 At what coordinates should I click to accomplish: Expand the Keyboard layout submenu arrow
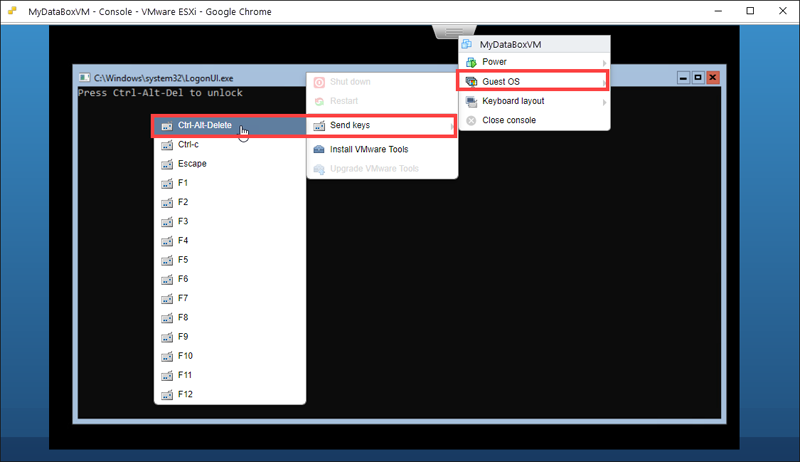[604, 102]
